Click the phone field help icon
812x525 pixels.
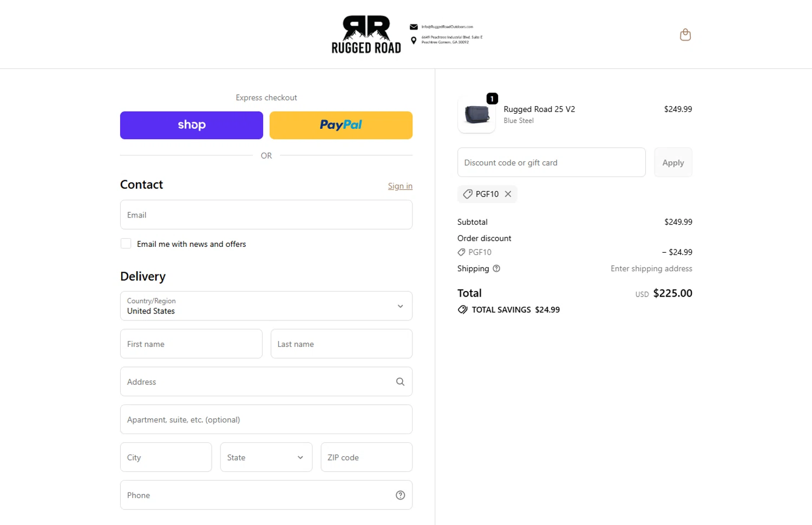pyautogui.click(x=400, y=495)
